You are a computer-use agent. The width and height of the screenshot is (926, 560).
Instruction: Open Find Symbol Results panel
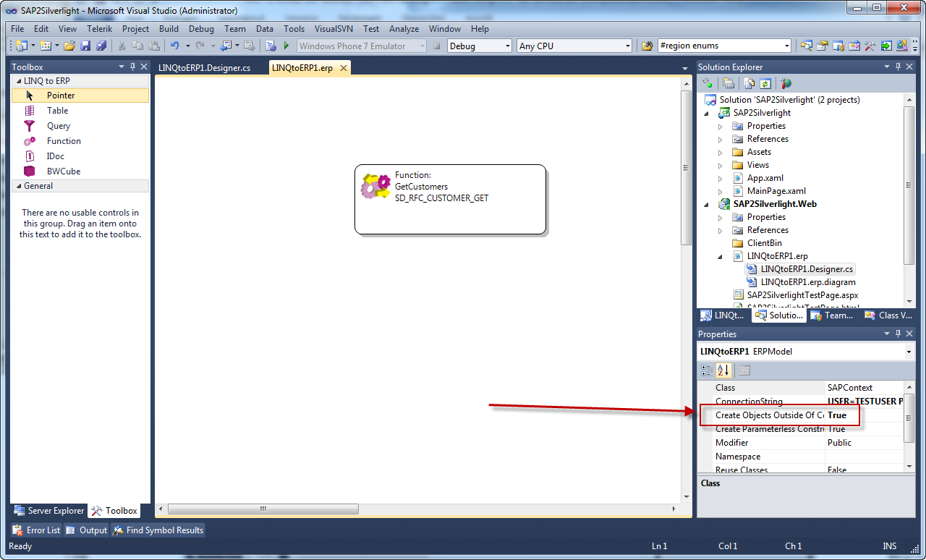click(x=158, y=530)
